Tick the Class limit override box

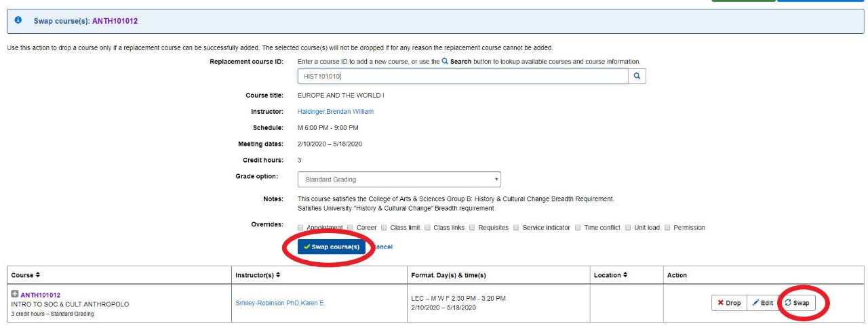(384, 228)
